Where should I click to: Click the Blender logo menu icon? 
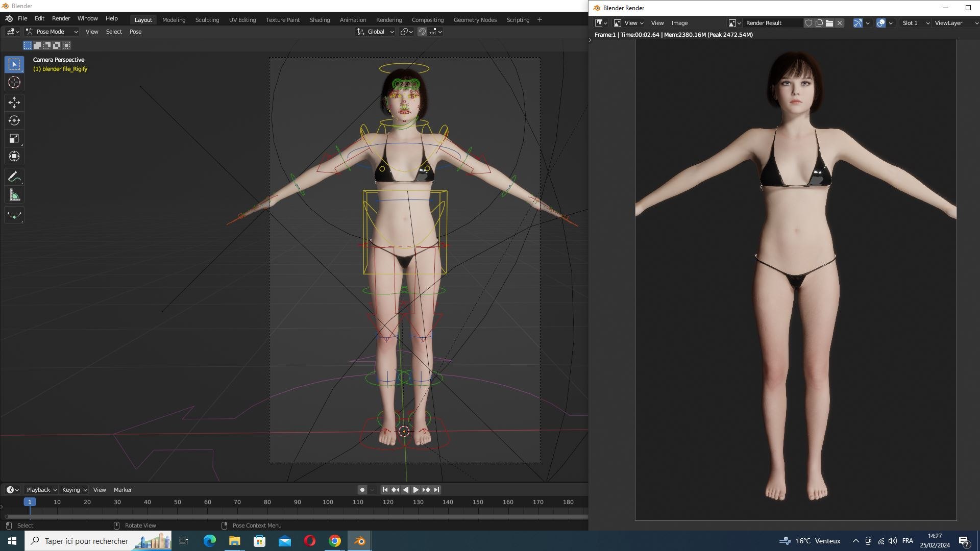pyautogui.click(x=9, y=18)
